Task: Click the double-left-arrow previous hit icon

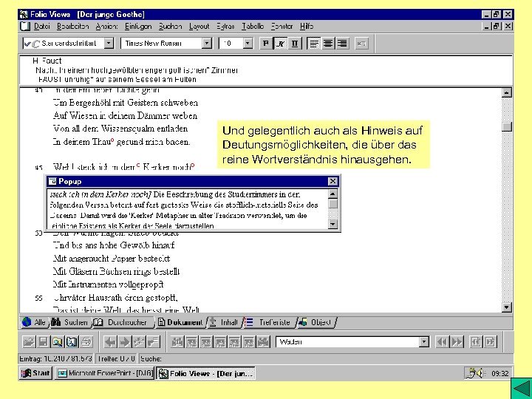Action: (x=443, y=341)
